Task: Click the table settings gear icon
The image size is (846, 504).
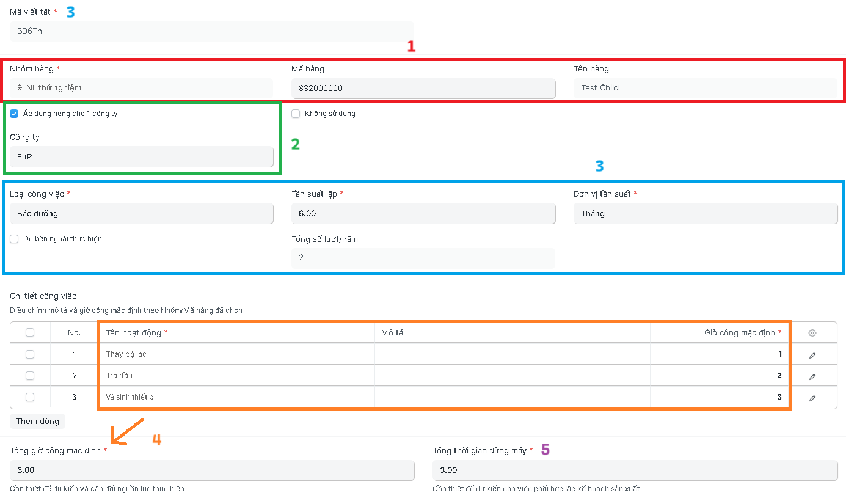Action: [x=812, y=333]
